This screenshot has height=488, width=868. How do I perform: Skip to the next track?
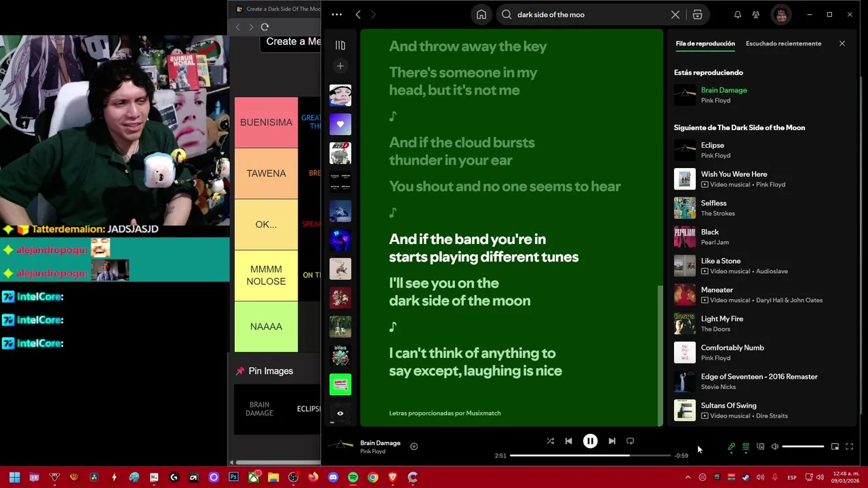(612, 441)
